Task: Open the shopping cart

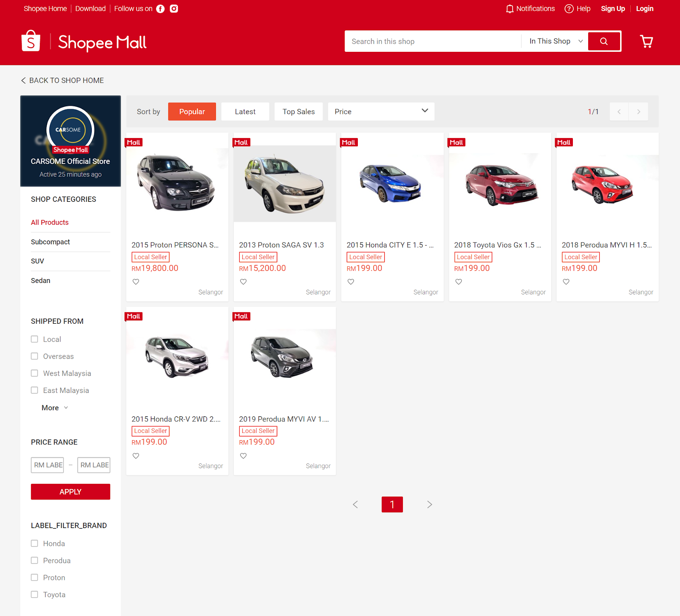Action: pos(646,41)
